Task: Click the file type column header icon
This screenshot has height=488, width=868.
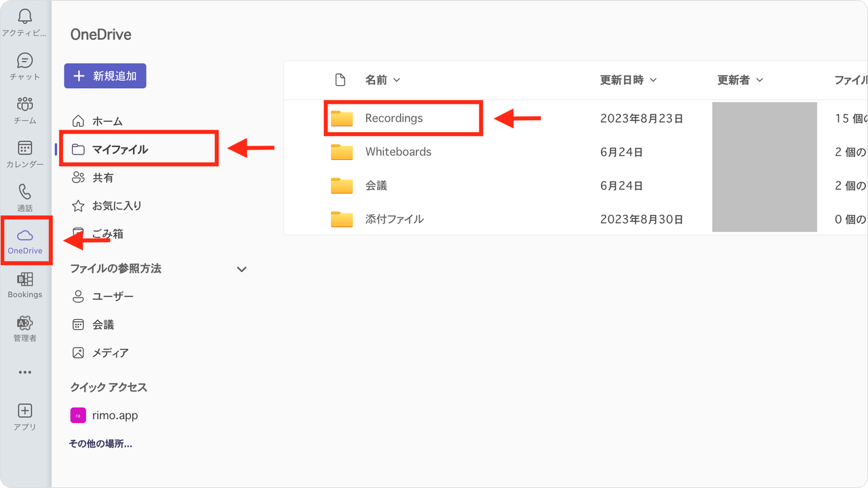Action: click(340, 80)
